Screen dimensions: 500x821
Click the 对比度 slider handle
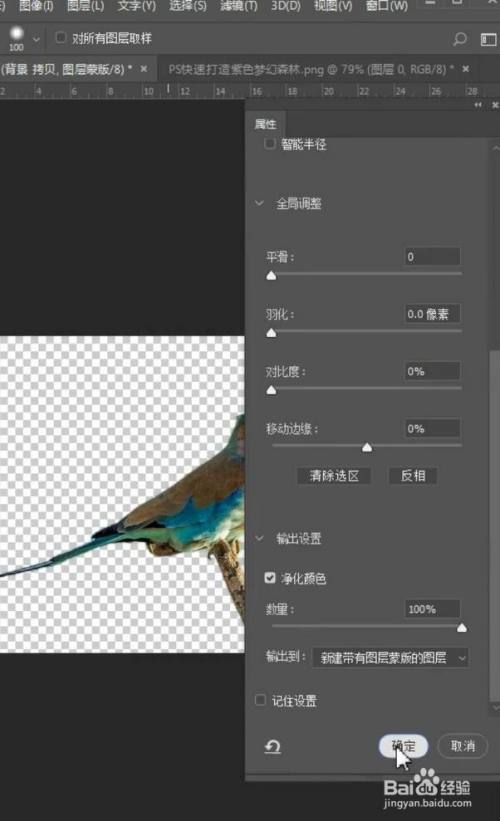point(271,390)
